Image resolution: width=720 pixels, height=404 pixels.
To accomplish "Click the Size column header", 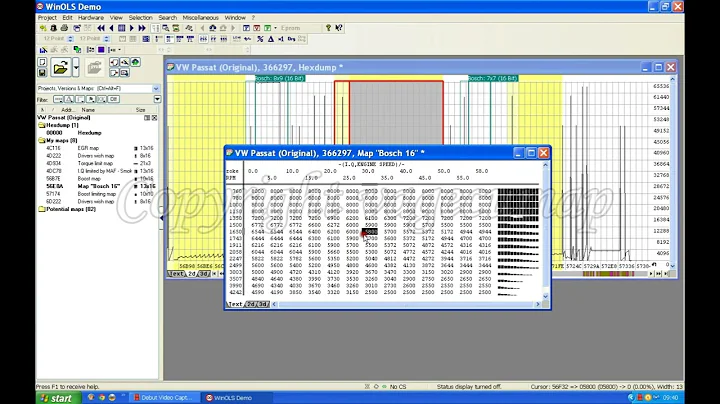I will tap(141, 110).
